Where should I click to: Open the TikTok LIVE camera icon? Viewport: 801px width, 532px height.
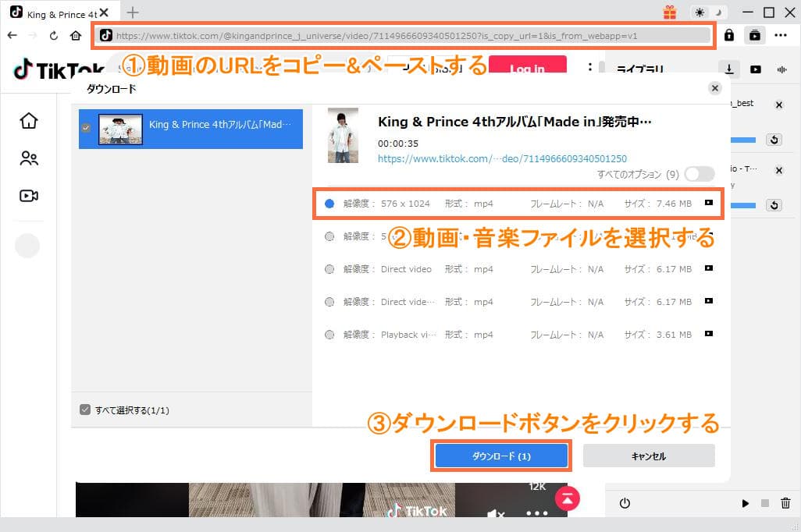tap(29, 196)
